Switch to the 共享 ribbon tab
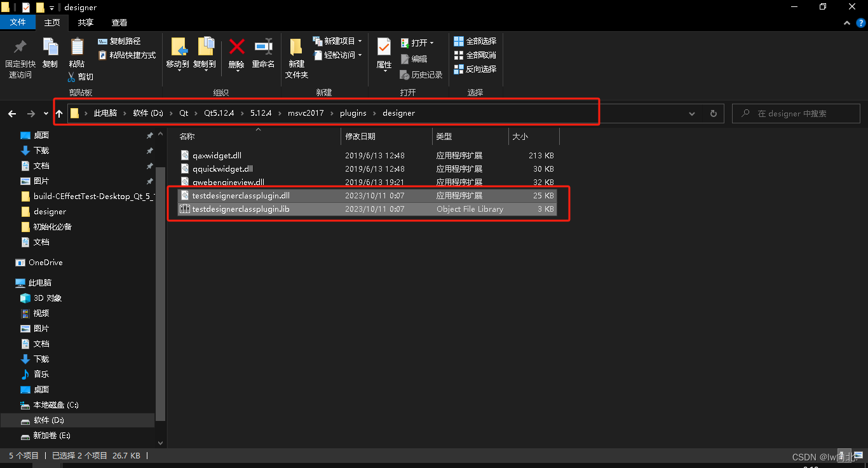The image size is (868, 468). 85,23
